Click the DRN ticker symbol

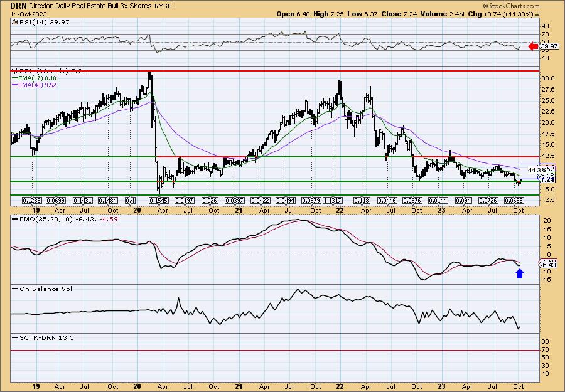[x=18, y=6]
